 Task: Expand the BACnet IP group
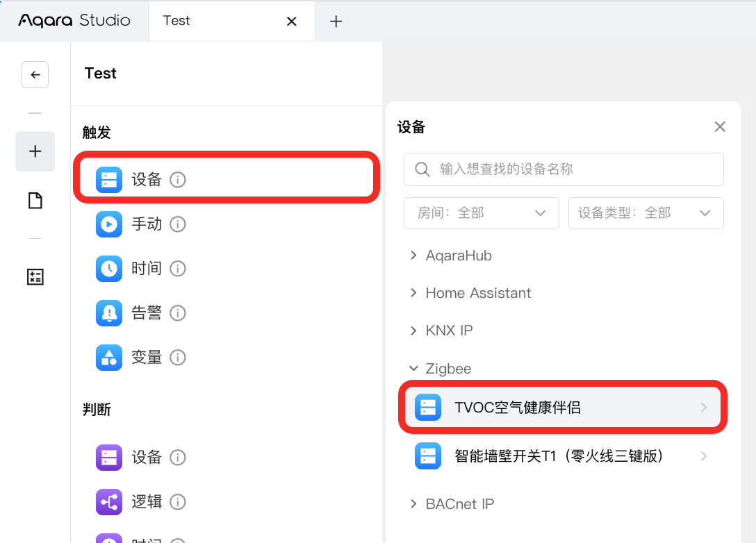coord(413,504)
